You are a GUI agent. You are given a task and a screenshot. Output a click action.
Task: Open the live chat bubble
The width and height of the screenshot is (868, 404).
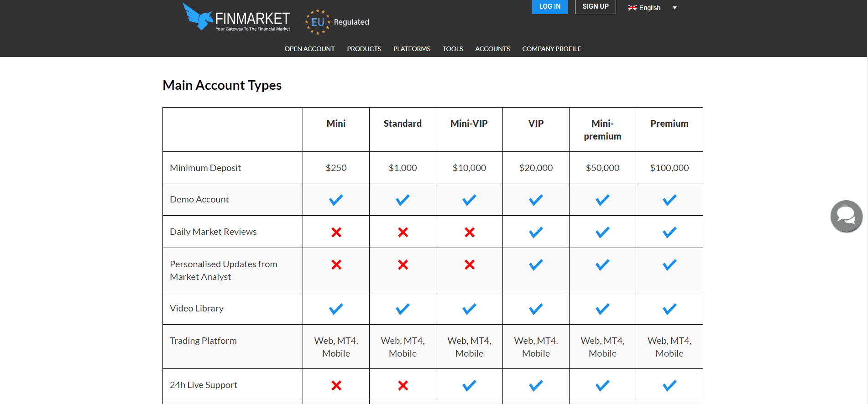[x=846, y=216]
